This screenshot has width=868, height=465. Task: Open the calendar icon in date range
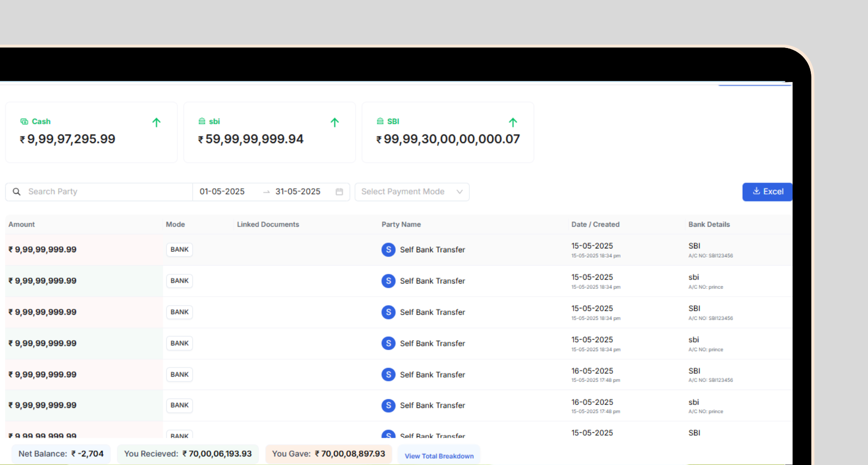[x=339, y=192]
